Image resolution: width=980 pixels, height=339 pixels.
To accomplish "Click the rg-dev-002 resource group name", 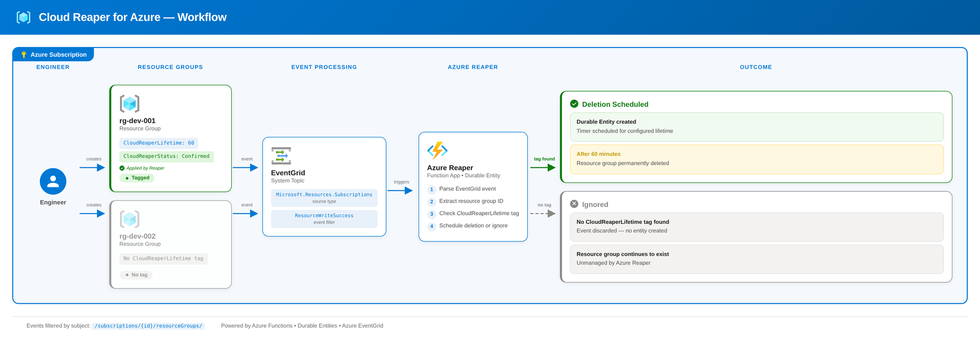I will [x=138, y=236].
